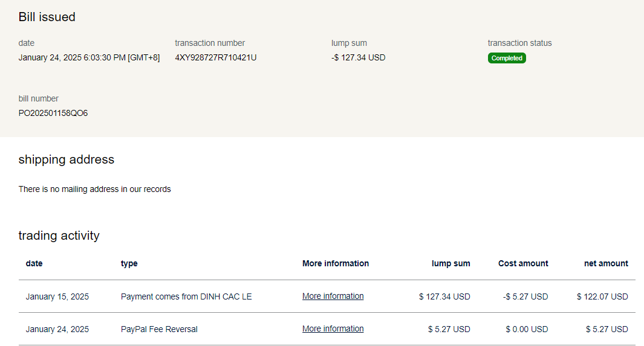The height and width of the screenshot is (346, 644).
Task: Open More information for PayPal Fee Reversal
Action: pyautogui.click(x=333, y=329)
